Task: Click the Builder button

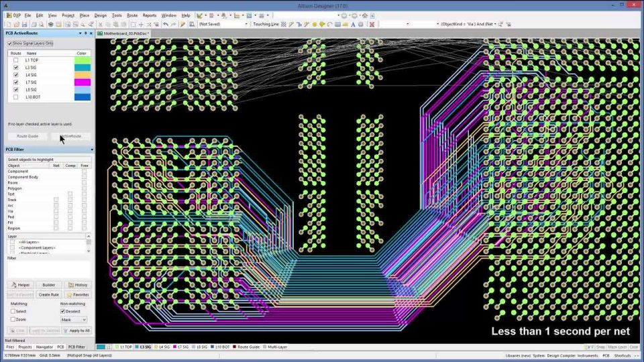Action: tap(48, 285)
